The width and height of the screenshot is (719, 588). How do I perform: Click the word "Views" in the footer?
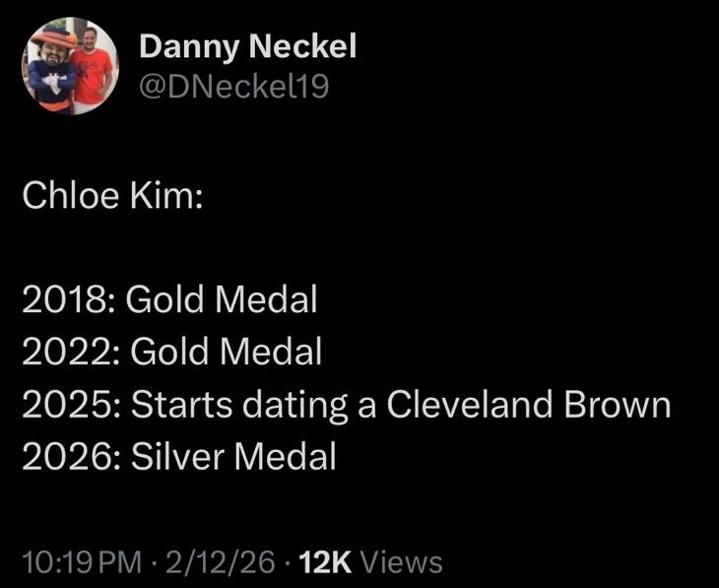402,562
